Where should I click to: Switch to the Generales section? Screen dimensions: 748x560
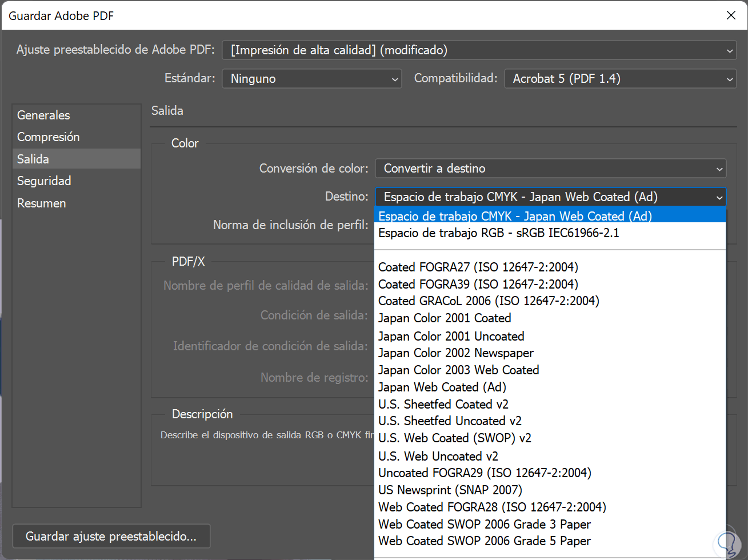43,115
